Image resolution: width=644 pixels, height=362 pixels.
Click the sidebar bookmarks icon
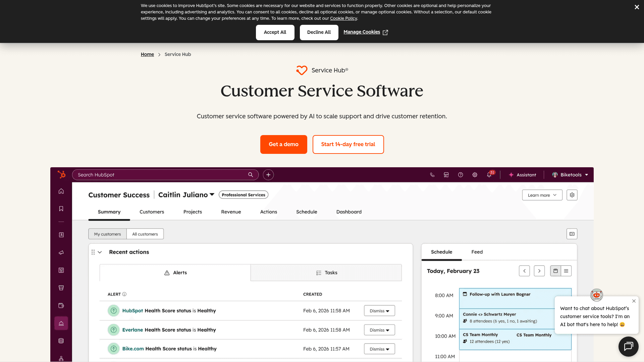(x=61, y=209)
